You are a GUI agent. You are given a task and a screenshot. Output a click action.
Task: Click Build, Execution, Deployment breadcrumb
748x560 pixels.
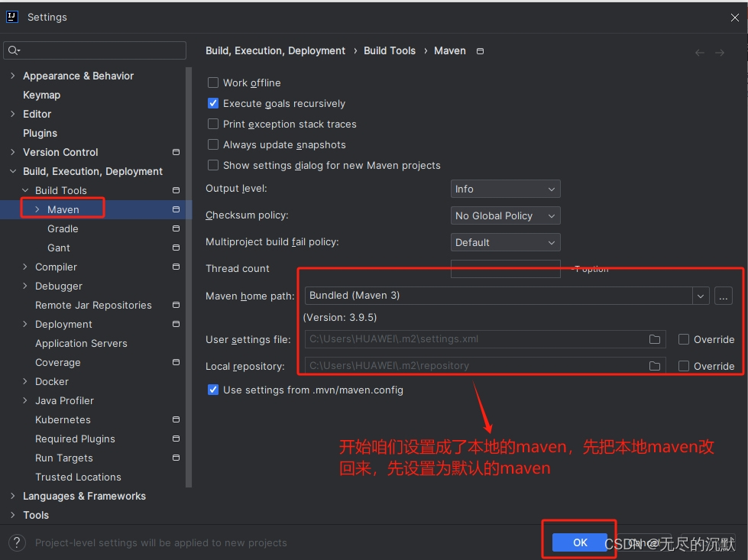275,50
